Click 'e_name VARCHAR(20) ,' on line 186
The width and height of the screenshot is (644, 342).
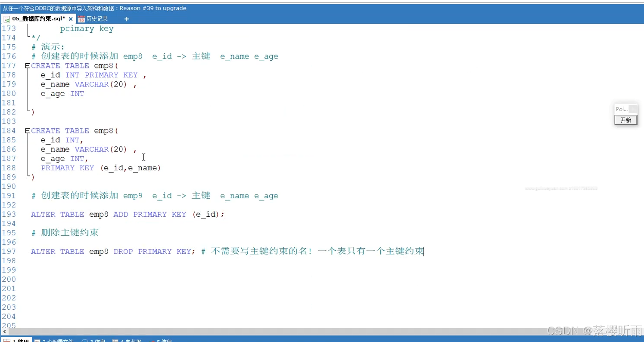(89, 149)
